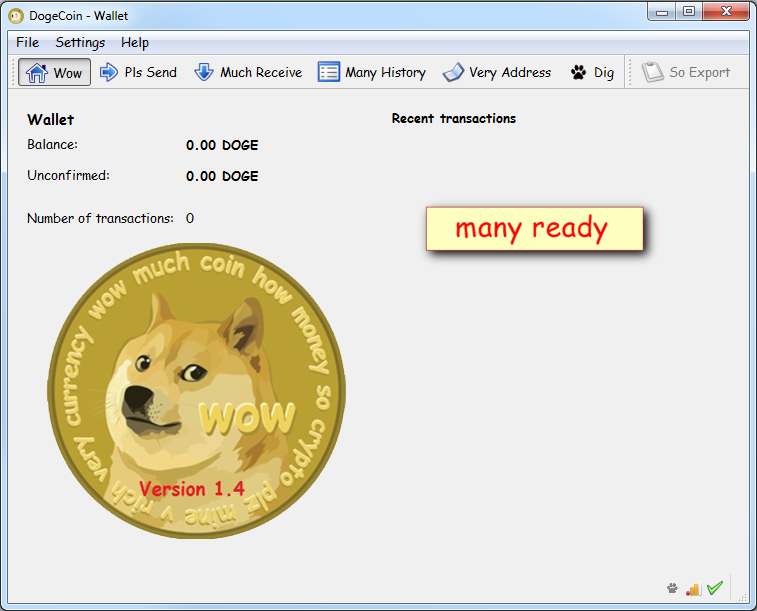The image size is (757, 611).
Task: Open Pls Send coins page
Action: 138,72
